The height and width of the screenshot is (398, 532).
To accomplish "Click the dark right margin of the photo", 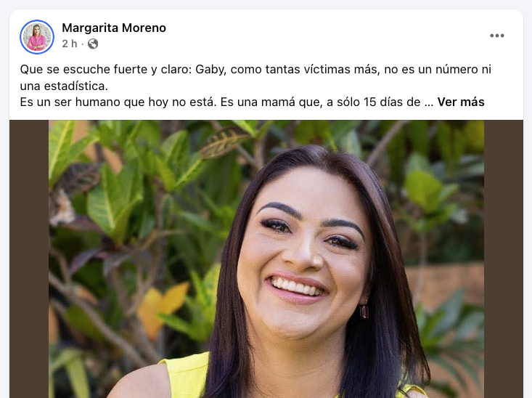I will [504, 259].
